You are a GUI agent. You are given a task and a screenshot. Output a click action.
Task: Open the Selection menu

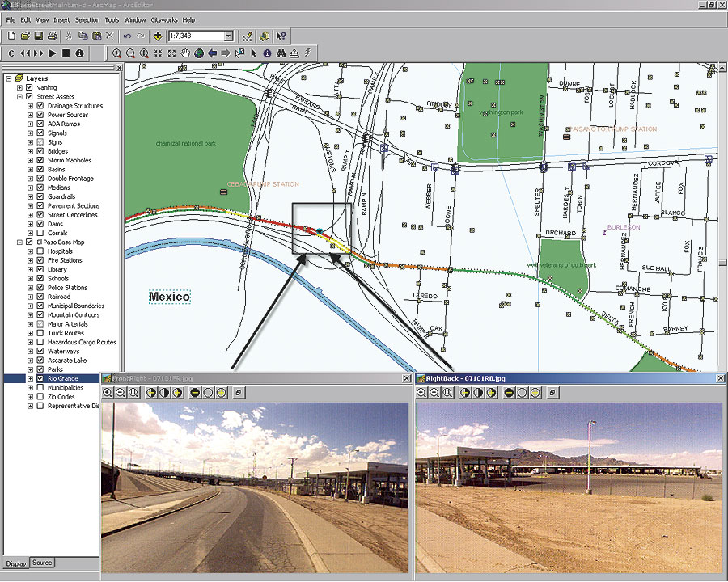[x=87, y=19]
